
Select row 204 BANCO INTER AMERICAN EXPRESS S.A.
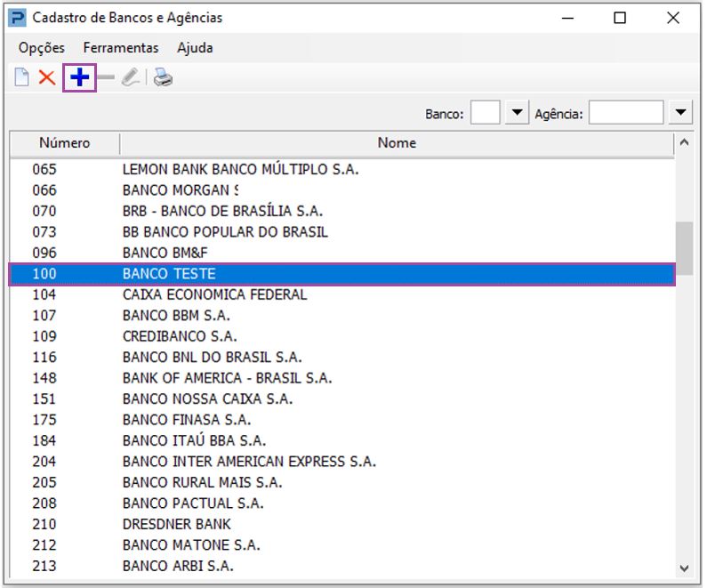pyautogui.click(x=342, y=462)
